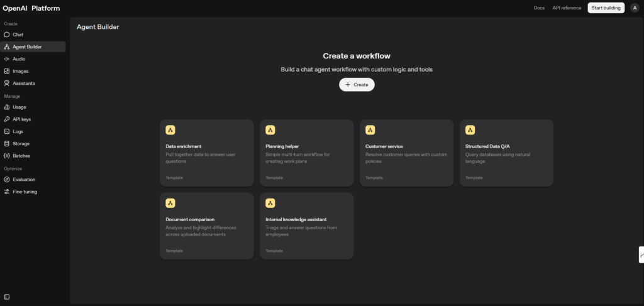The height and width of the screenshot is (306, 644).
Task: Click the Fine-tuning icon
Action: click(7, 192)
